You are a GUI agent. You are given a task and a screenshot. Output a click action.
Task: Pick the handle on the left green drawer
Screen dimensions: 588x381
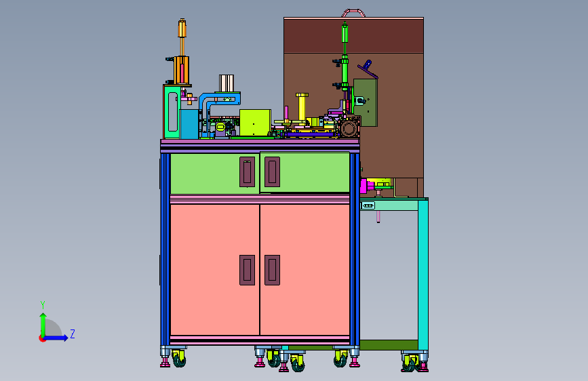click(x=247, y=172)
